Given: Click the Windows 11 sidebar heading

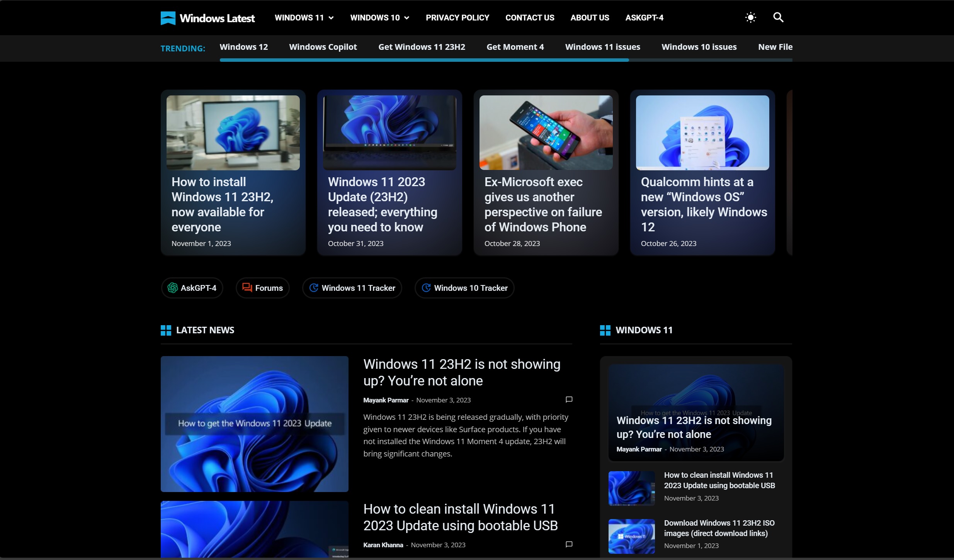Looking at the screenshot, I should 644,330.
